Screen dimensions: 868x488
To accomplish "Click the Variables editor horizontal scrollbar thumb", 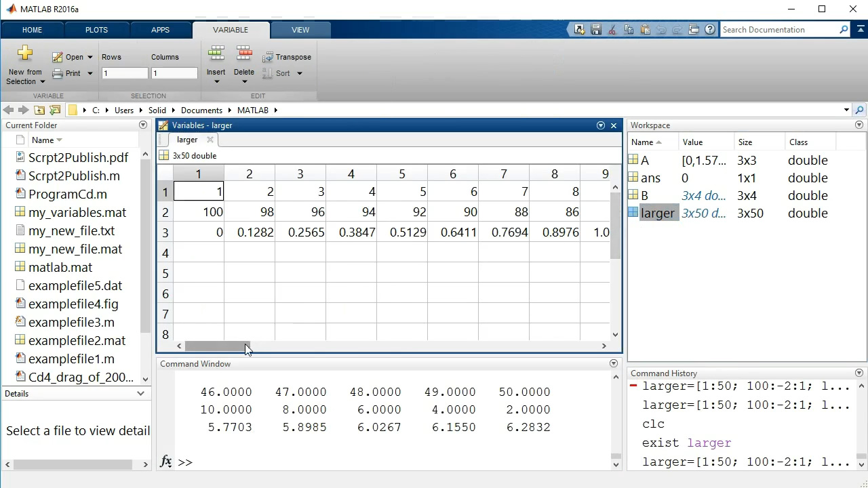I will (x=217, y=346).
